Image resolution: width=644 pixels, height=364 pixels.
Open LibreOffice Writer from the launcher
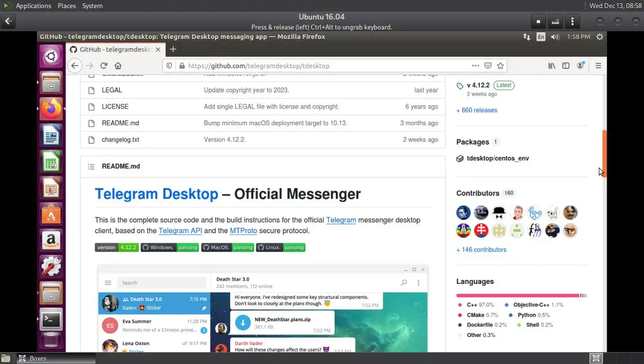pos(51,136)
